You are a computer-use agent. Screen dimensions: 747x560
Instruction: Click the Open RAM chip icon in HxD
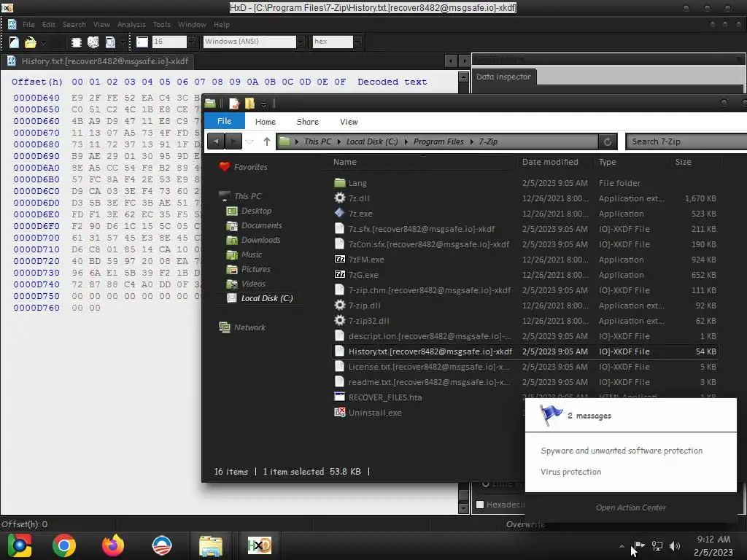coord(76,42)
